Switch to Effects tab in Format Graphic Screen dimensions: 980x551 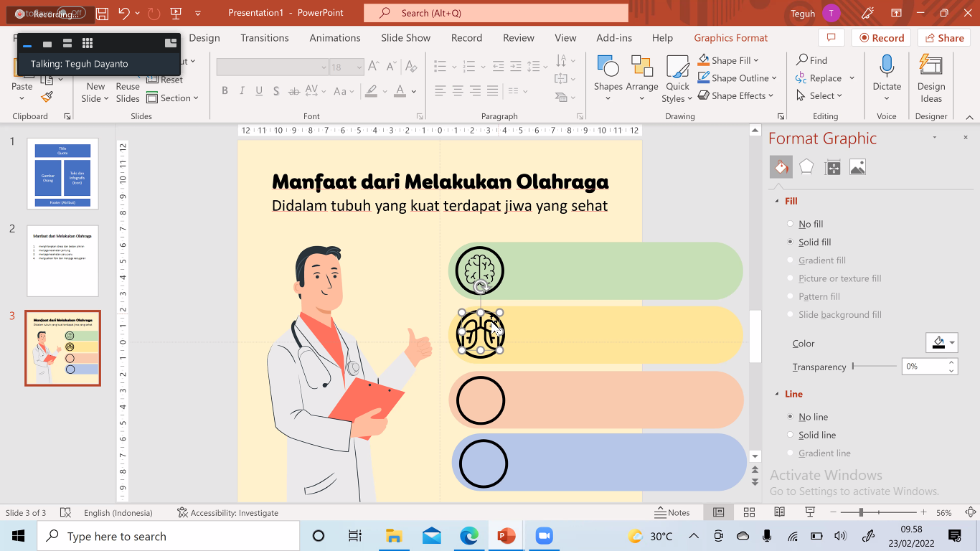click(806, 167)
